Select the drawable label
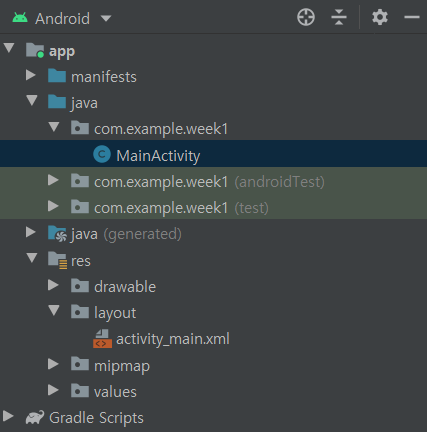This screenshot has height=432, width=427. (125, 287)
